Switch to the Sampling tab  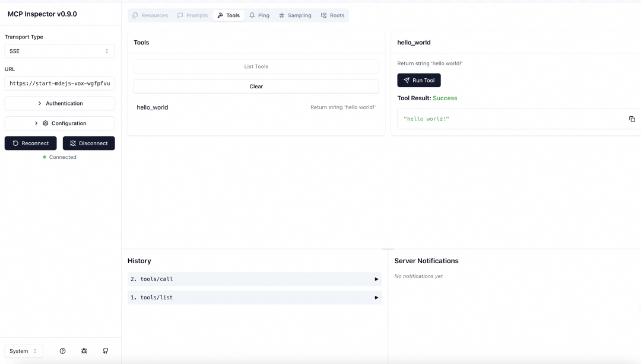pyautogui.click(x=295, y=15)
